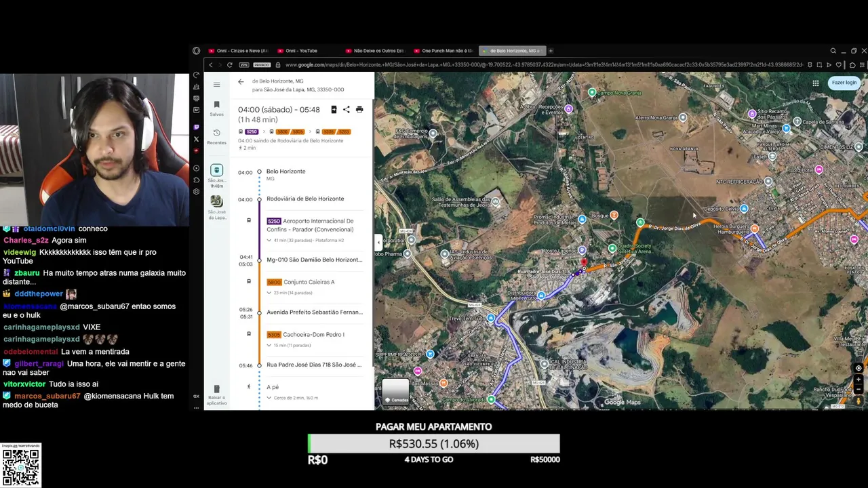
Task: Open Salvos saved places
Action: [x=216, y=108]
